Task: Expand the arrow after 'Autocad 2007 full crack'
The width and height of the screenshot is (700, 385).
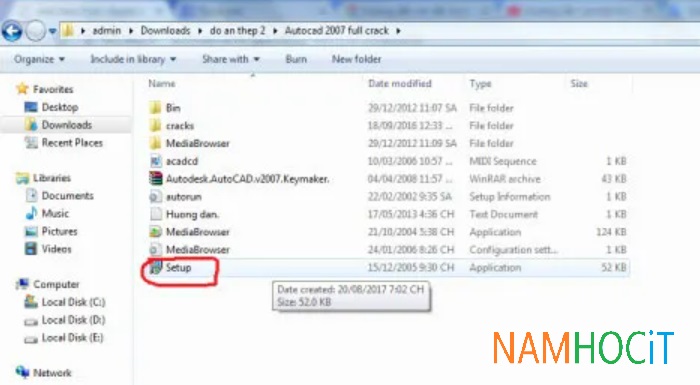Action: [398, 31]
